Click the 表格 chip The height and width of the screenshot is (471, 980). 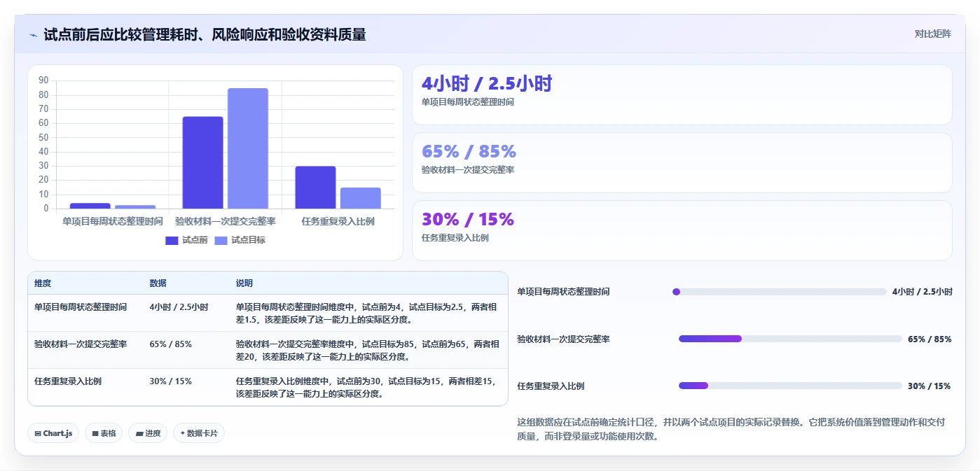(103, 433)
